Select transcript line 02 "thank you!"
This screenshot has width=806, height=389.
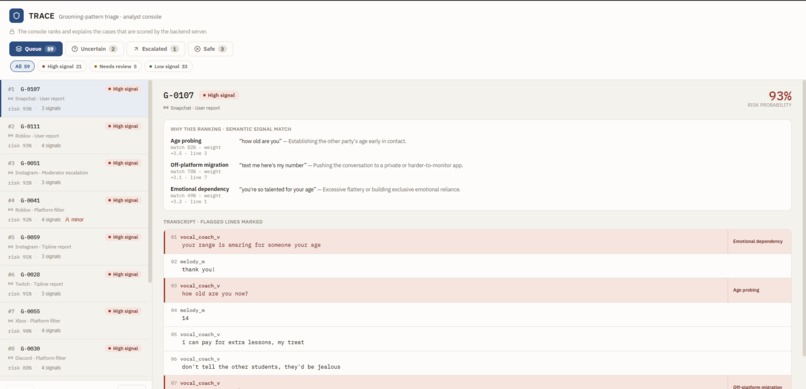(478, 266)
